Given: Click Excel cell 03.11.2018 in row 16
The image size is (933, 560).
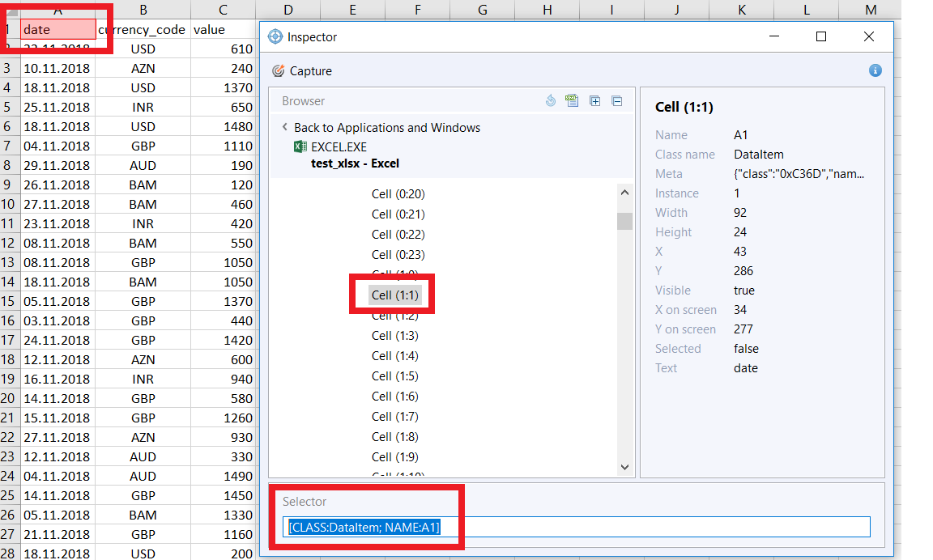Looking at the screenshot, I should point(58,320).
